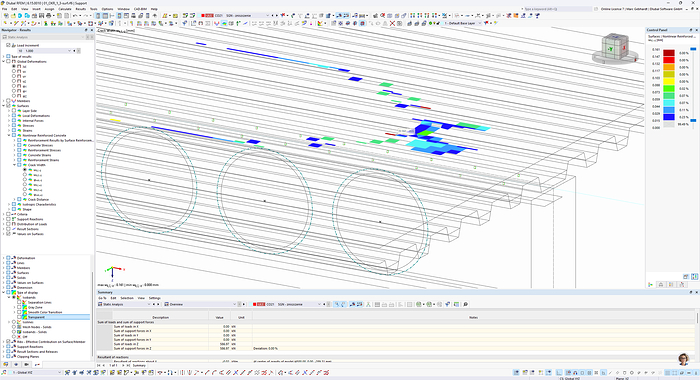Pin the Control Panel

(691, 30)
